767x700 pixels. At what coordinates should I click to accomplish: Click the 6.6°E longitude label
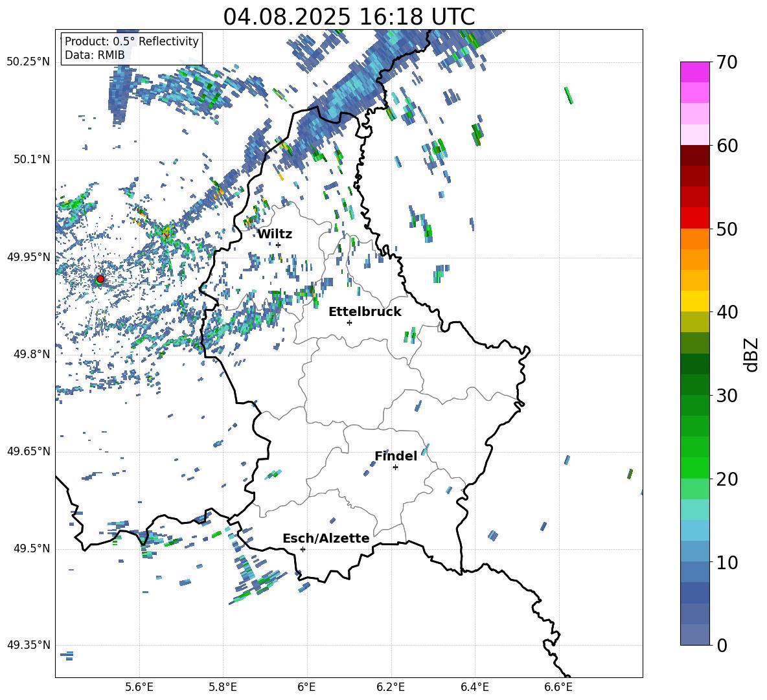tap(558, 687)
